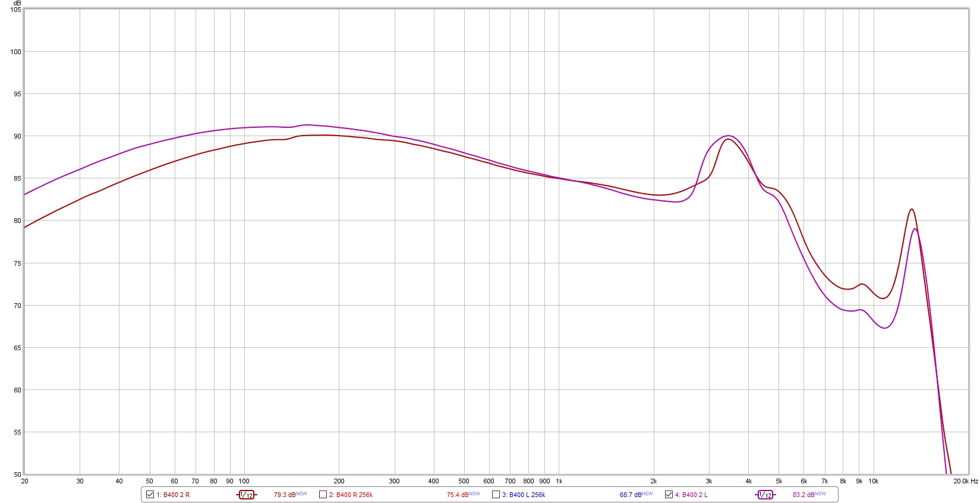Click the 50 dB axis label
This screenshot has width=980, height=503.
[x=17, y=474]
